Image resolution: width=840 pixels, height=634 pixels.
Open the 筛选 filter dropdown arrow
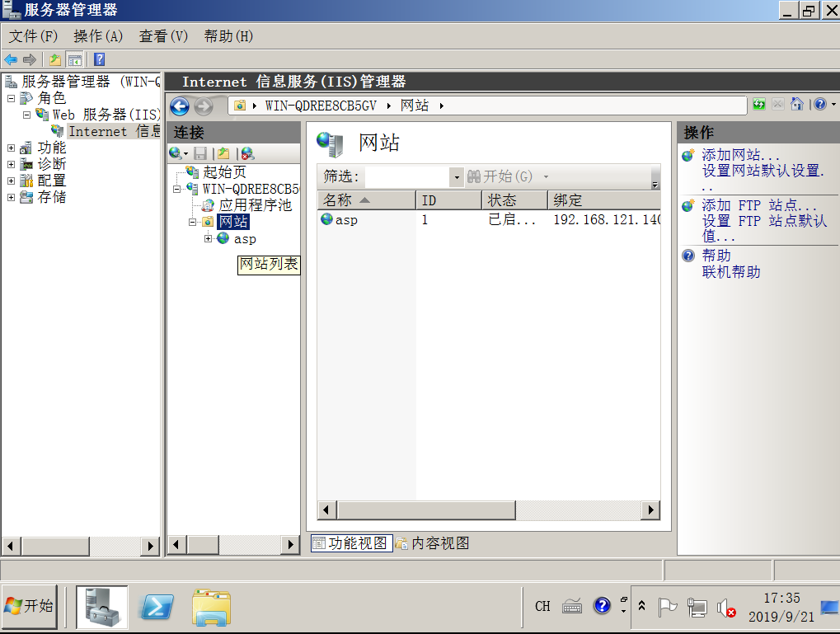click(x=457, y=177)
